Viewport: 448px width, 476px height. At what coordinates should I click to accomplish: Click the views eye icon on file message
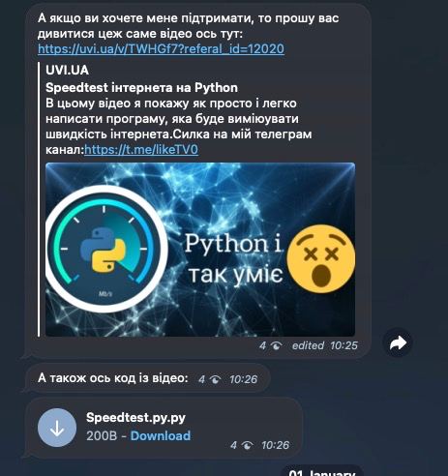248,445
